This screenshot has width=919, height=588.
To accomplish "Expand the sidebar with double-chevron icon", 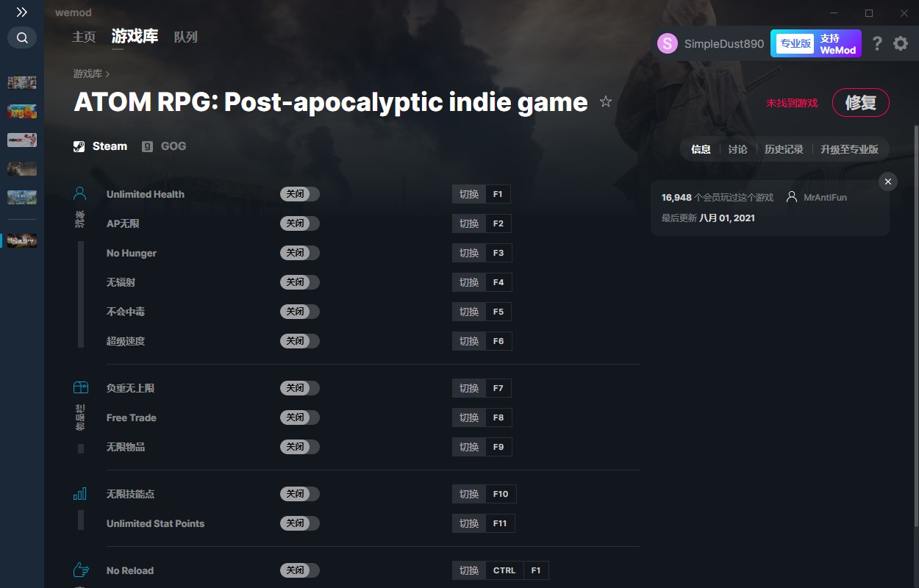I will click(22, 12).
